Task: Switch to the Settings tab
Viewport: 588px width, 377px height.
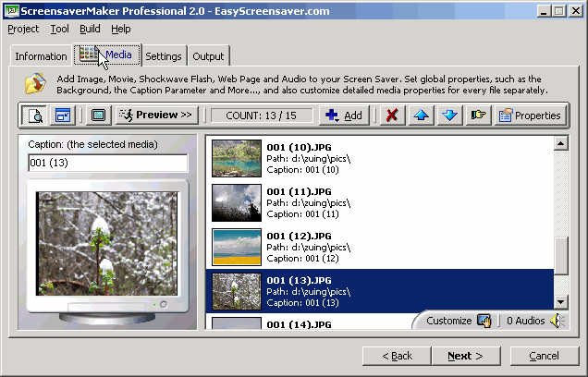Action: [164, 56]
